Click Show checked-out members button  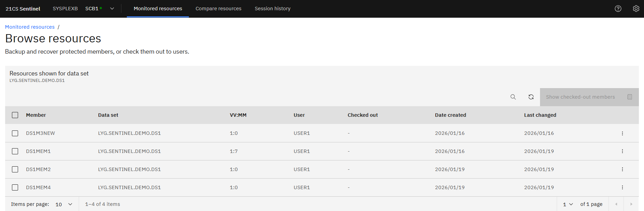(x=589, y=97)
